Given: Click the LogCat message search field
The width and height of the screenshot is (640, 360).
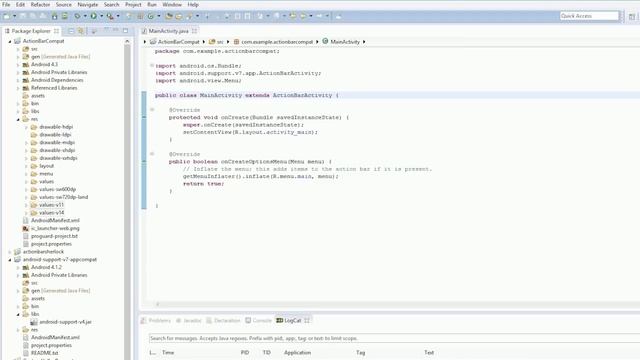Looking at the screenshot, I should point(394,338).
